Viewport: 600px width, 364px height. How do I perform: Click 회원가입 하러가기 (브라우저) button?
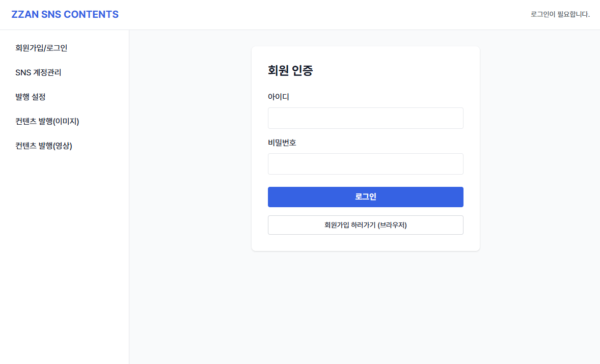tap(365, 225)
